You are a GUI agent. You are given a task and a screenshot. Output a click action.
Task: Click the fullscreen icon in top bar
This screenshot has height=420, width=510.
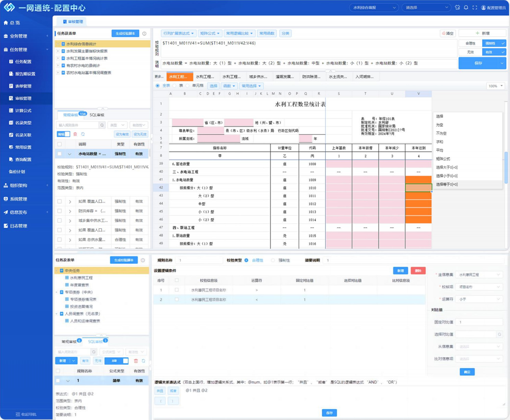(x=474, y=8)
